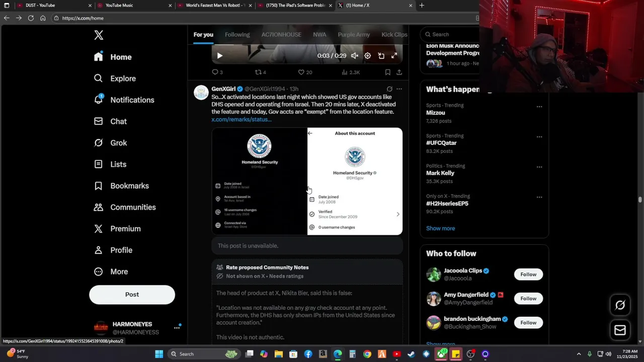Open Grok from the sidebar
Viewport: 644px width, 362px height.
click(111, 143)
